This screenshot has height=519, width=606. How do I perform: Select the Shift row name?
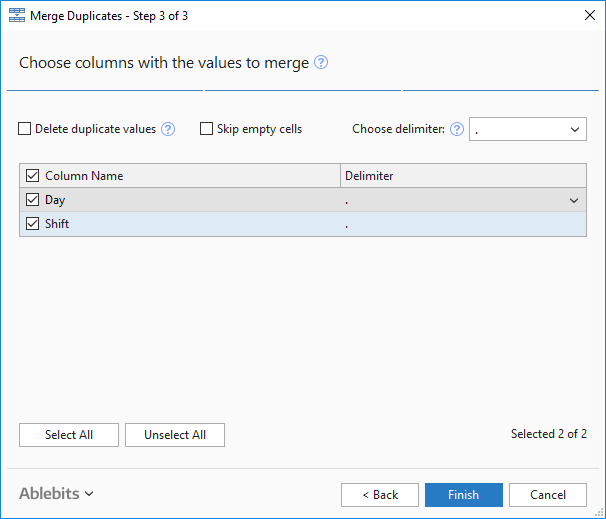[57, 224]
